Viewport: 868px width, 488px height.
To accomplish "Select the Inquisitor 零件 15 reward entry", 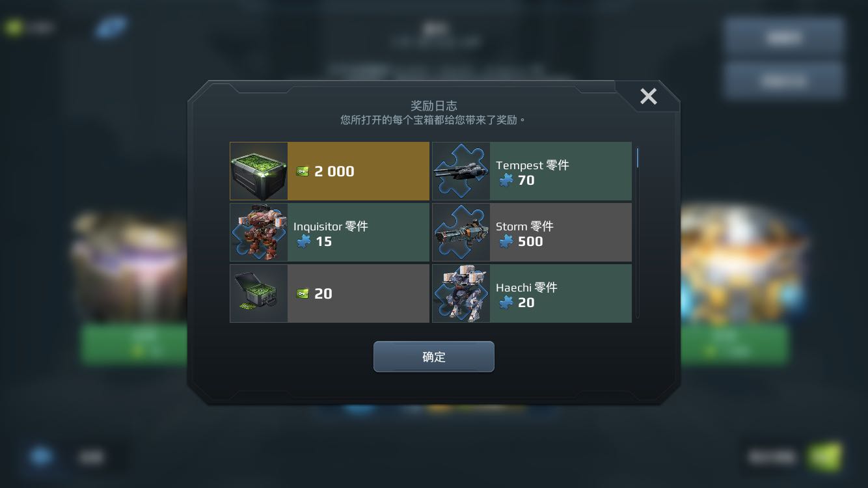I will tap(330, 232).
